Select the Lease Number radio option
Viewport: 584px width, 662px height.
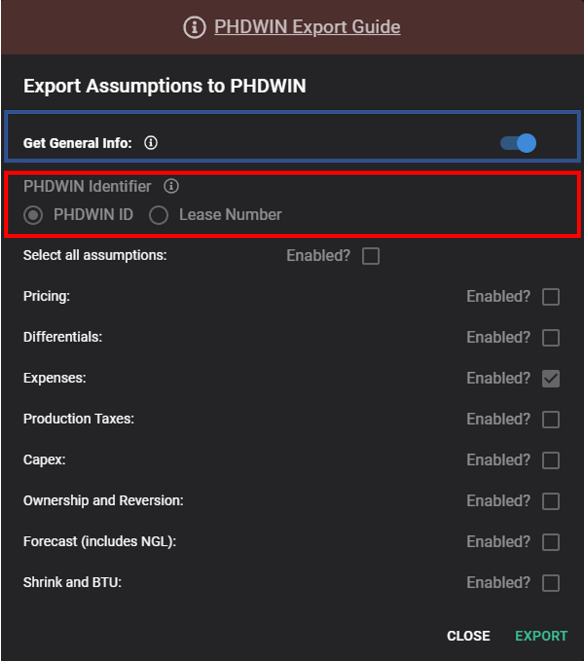[158, 215]
